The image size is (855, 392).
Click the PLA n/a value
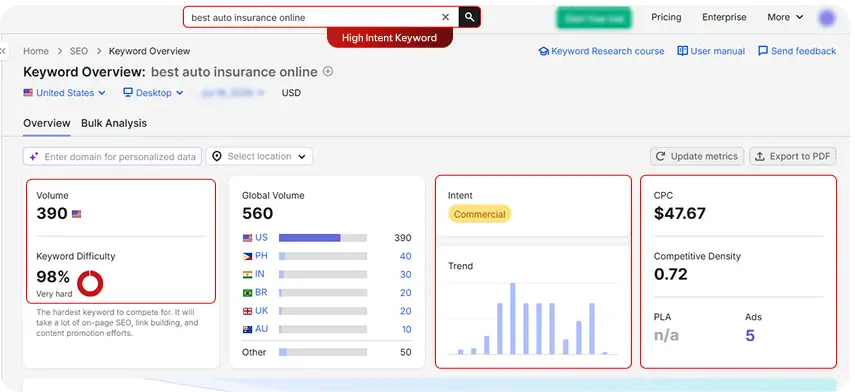coord(666,335)
